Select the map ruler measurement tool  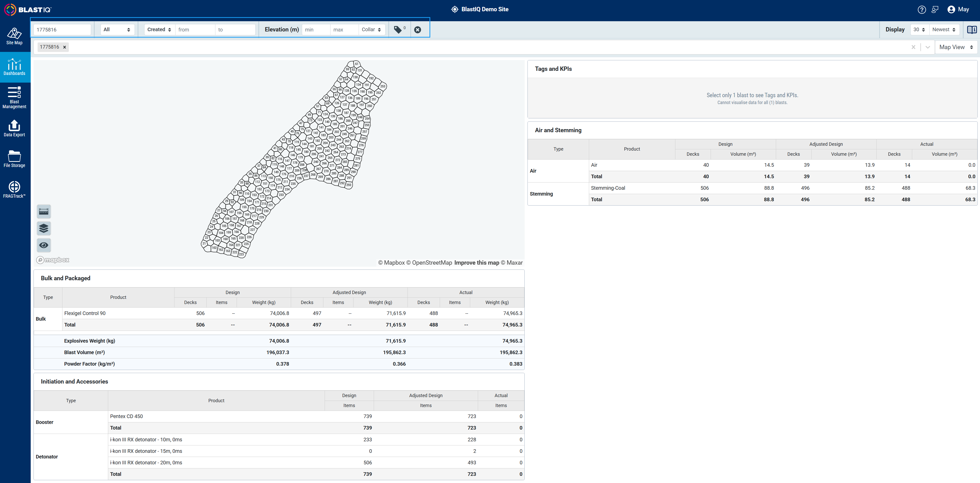click(x=44, y=211)
